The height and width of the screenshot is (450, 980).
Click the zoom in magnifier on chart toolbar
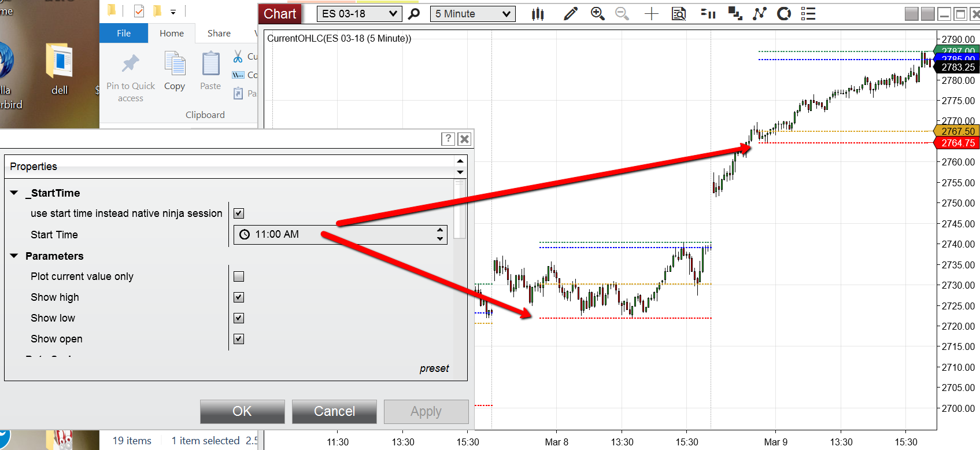coord(598,14)
